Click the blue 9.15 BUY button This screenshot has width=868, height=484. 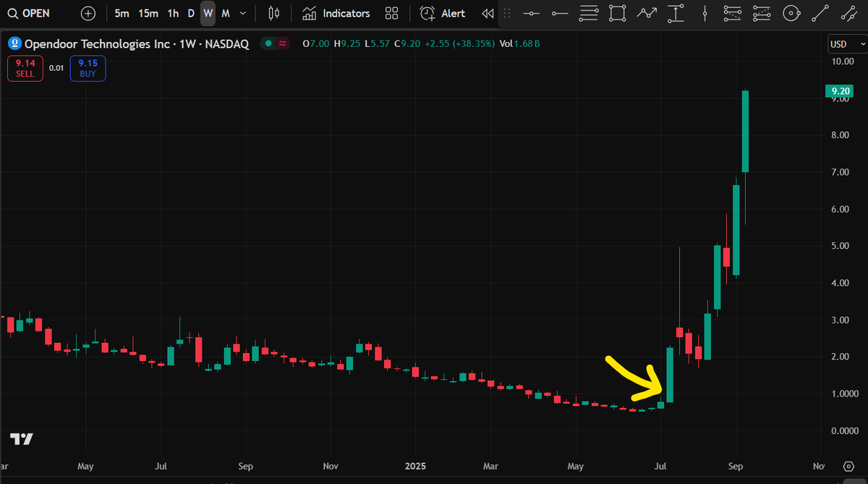point(88,69)
